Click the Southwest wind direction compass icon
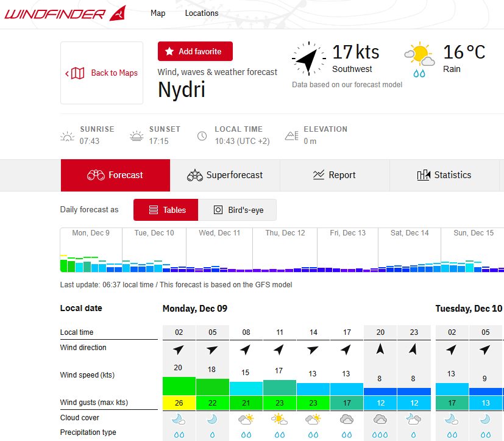Screen dimensions: 504x441 click(x=308, y=59)
